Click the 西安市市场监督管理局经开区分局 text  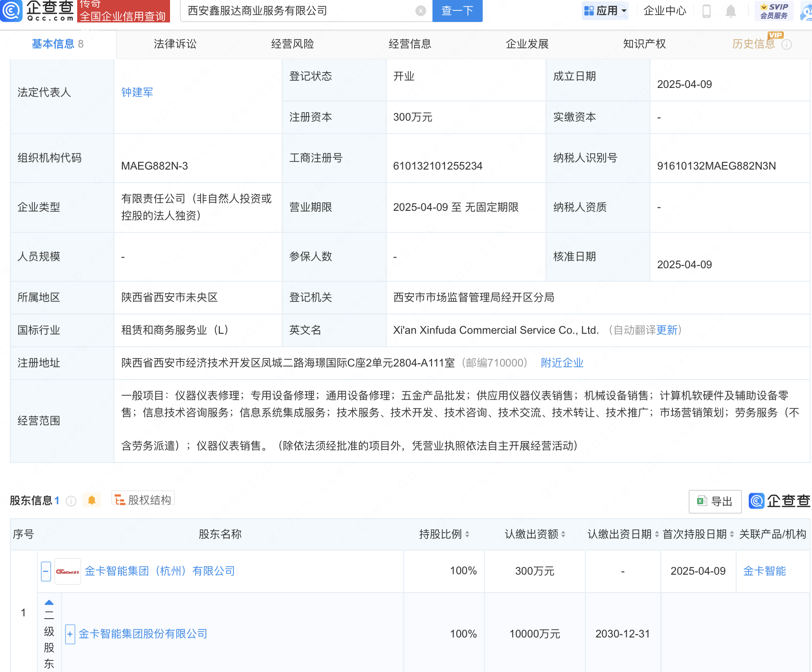point(474,297)
